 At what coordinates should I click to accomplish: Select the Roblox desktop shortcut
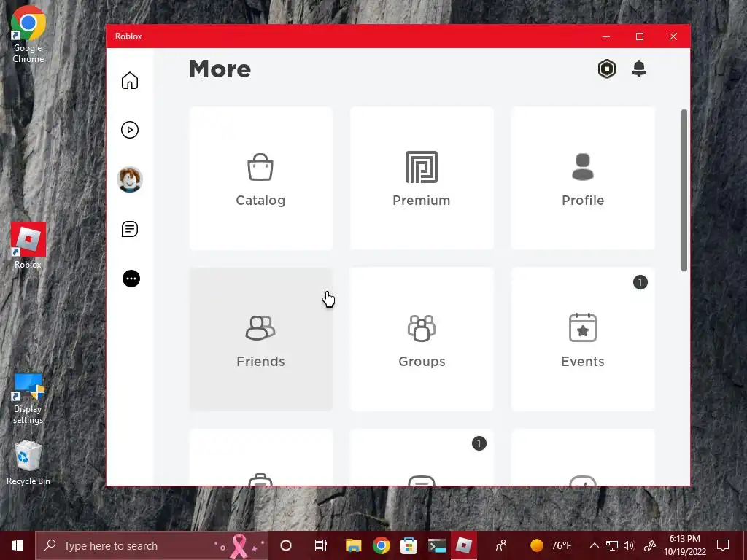point(28,246)
